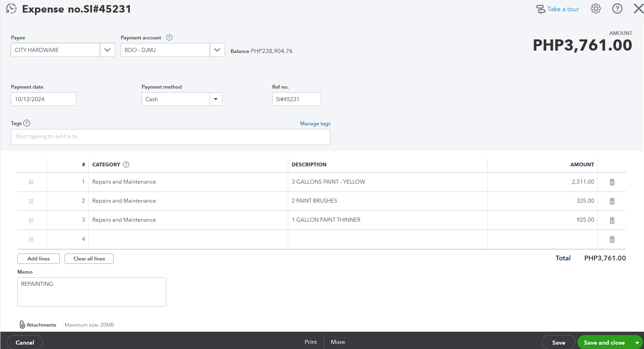Select the category cell of line 2

[x=188, y=201]
